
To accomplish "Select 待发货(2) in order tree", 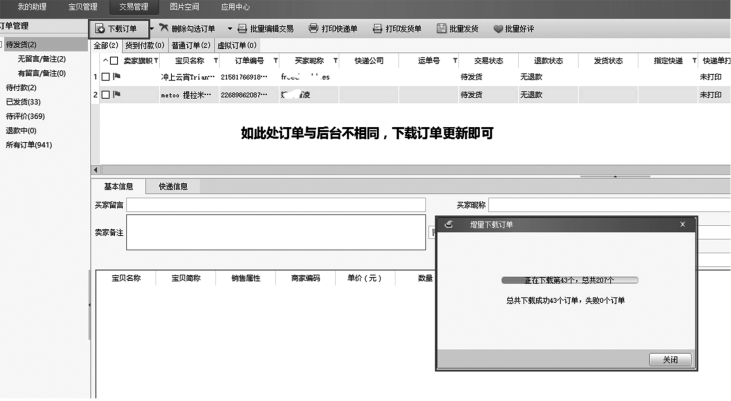I will [x=21, y=45].
